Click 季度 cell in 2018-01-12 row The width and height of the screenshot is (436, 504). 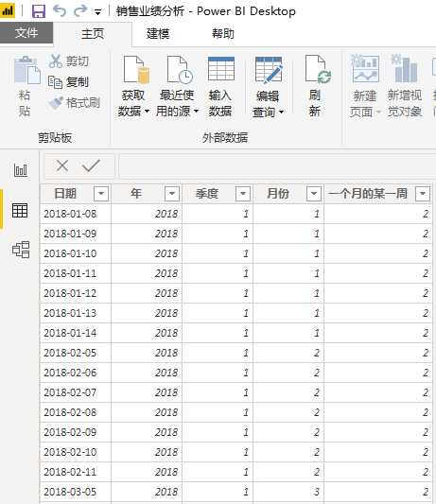tap(218, 293)
